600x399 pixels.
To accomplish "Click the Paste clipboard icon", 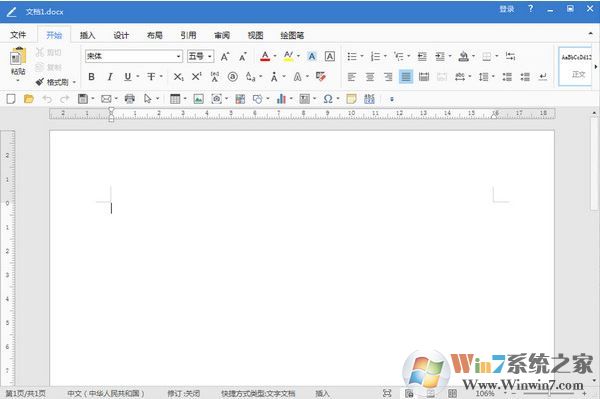I will [x=18, y=56].
